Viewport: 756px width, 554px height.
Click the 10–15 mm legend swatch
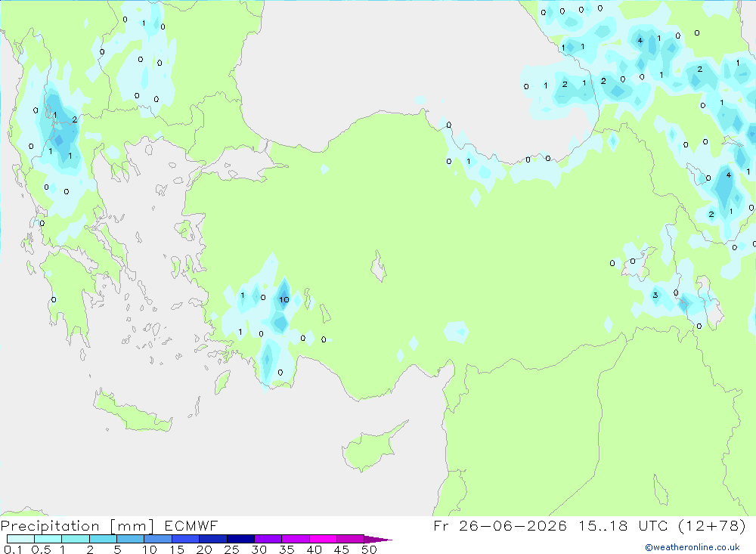(158, 539)
